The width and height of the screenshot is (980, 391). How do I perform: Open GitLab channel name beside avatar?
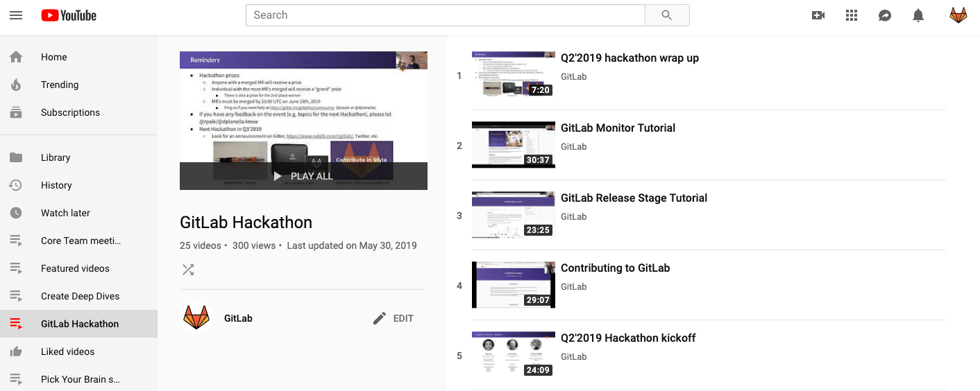click(x=238, y=318)
